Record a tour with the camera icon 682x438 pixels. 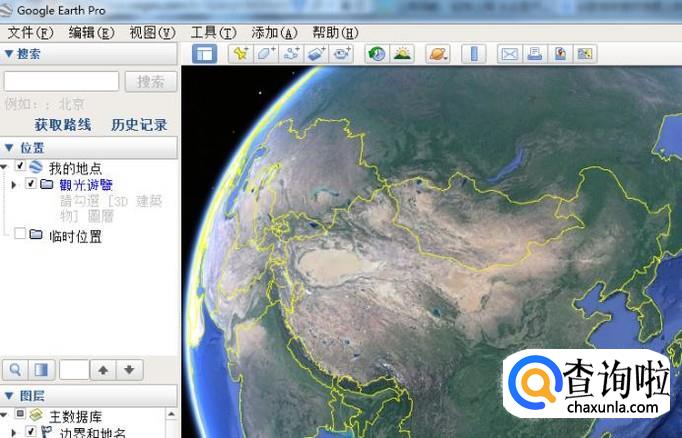point(341,54)
